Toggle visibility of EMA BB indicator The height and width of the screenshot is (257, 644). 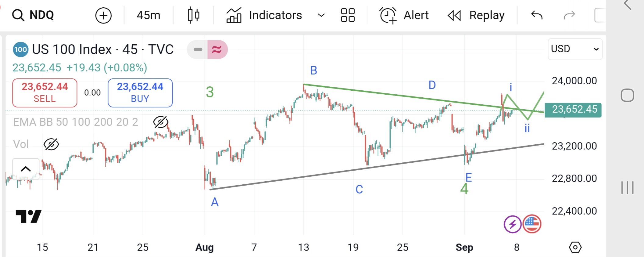[160, 122]
